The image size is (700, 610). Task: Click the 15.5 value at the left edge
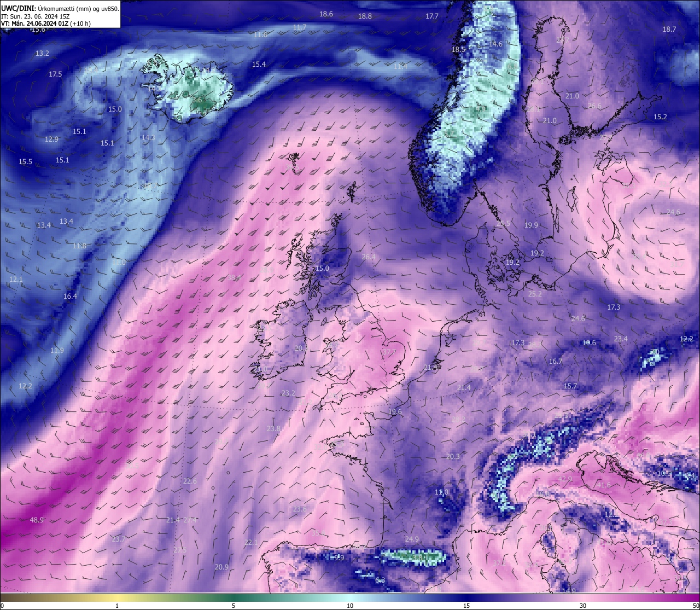pyautogui.click(x=25, y=161)
